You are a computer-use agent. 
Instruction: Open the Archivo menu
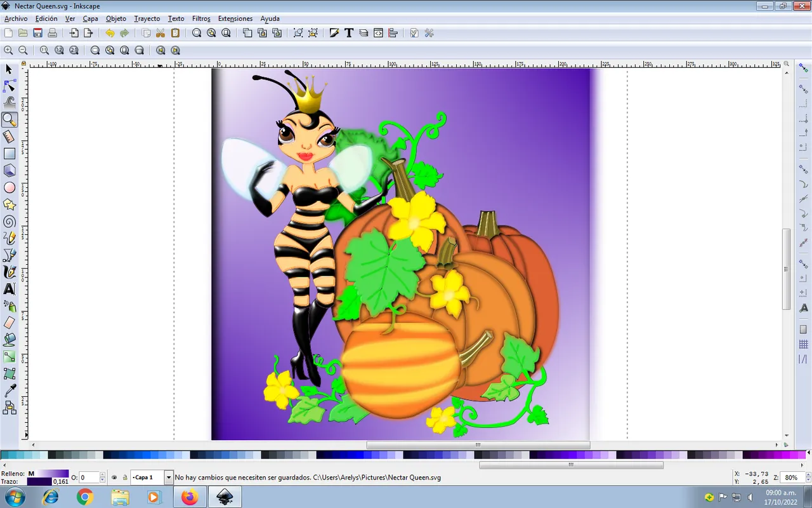tap(16, 18)
